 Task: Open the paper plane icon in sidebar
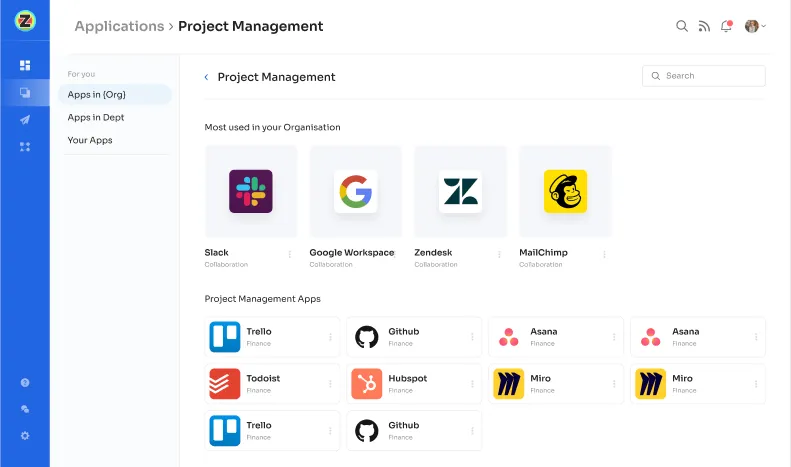(25, 120)
